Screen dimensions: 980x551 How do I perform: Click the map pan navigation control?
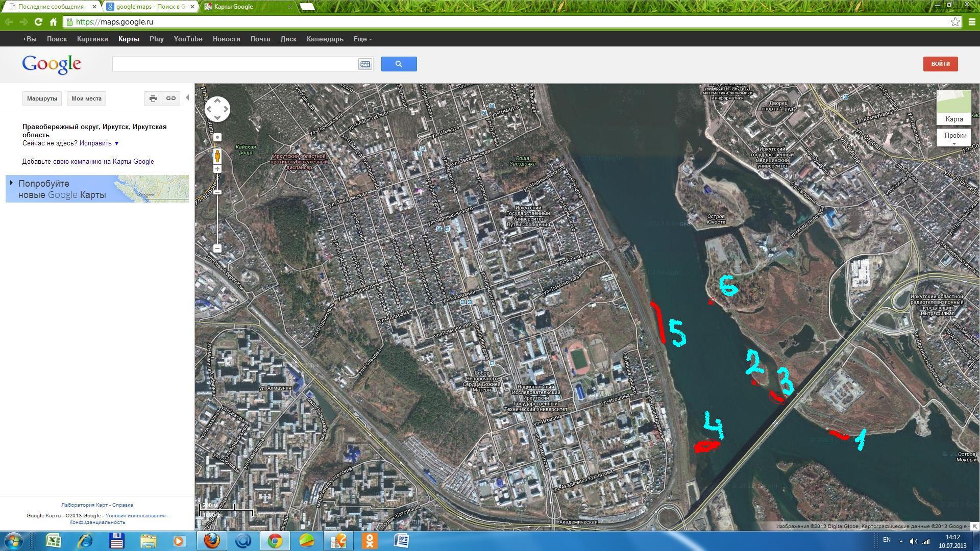217,109
